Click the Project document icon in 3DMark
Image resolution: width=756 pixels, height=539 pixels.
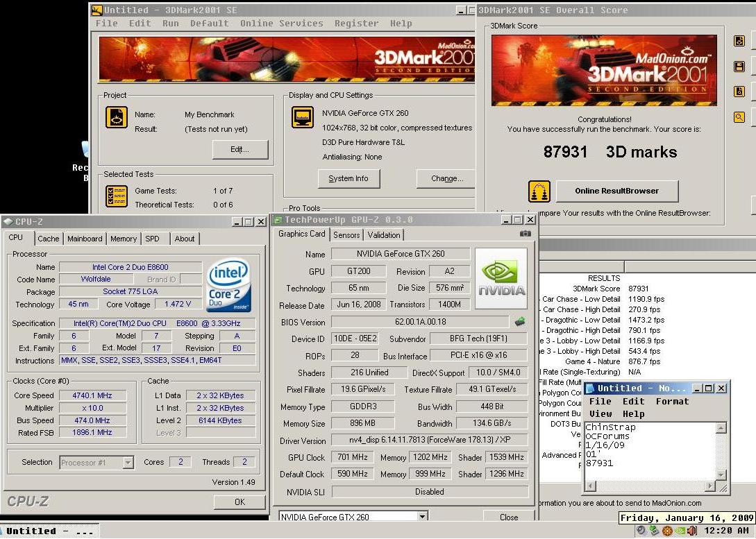[116, 117]
